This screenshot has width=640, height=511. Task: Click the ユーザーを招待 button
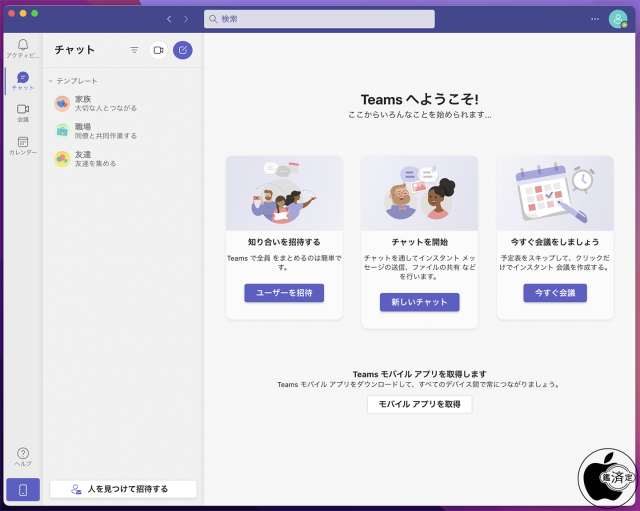tap(284, 293)
